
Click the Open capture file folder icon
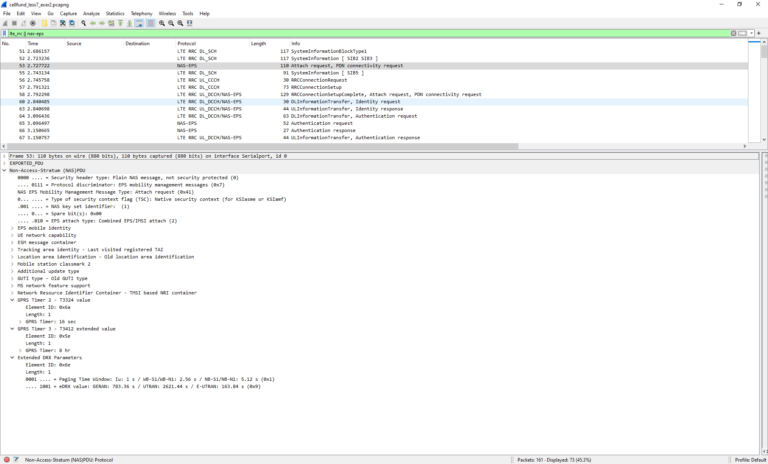pyautogui.click(x=47, y=23)
